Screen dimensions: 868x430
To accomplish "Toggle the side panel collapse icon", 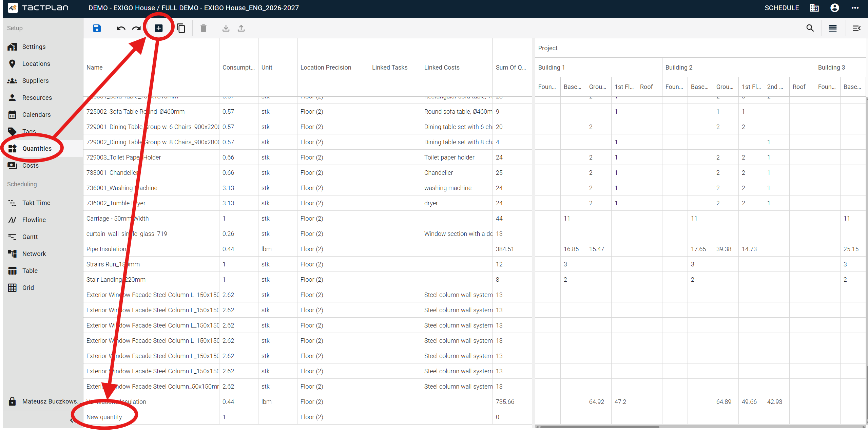I will [856, 28].
